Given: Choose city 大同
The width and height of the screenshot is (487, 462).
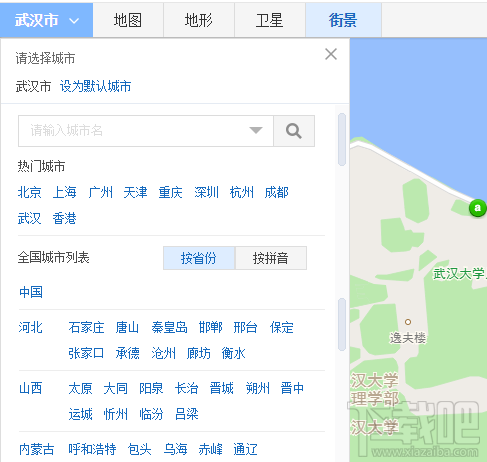Looking at the screenshot, I should click(116, 388).
